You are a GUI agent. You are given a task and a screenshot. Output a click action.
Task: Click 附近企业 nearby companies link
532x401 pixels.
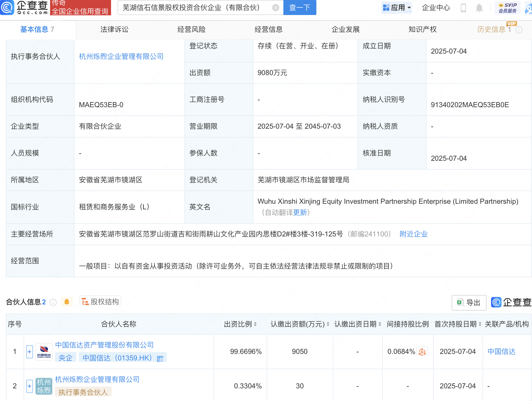coord(414,234)
